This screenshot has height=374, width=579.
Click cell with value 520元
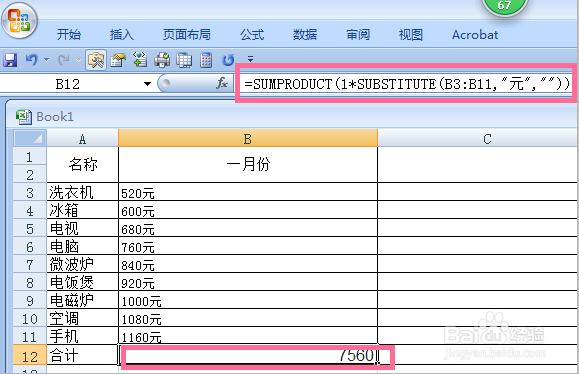pos(248,192)
